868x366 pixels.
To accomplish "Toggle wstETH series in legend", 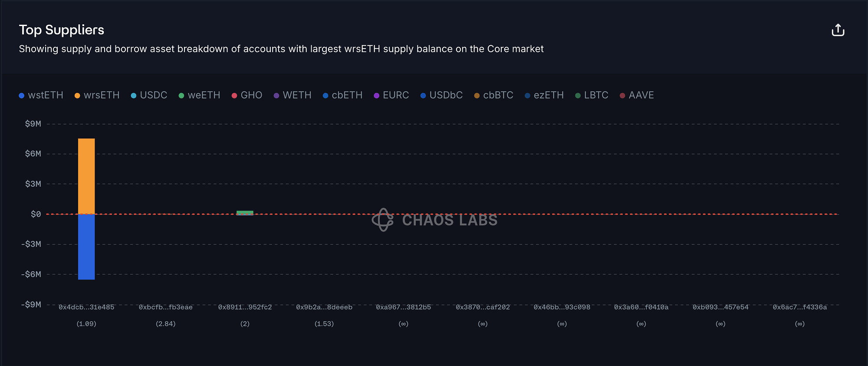I will (x=41, y=95).
